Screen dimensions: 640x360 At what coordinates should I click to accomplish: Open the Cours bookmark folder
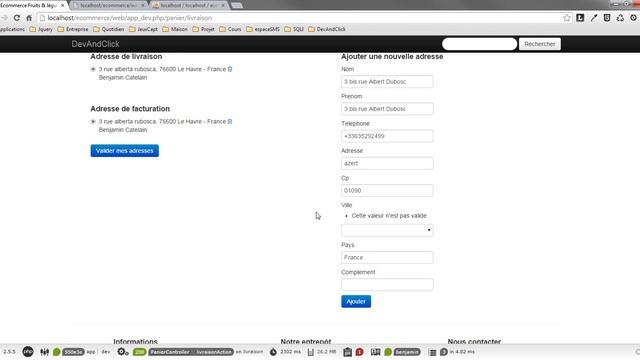tap(230, 29)
